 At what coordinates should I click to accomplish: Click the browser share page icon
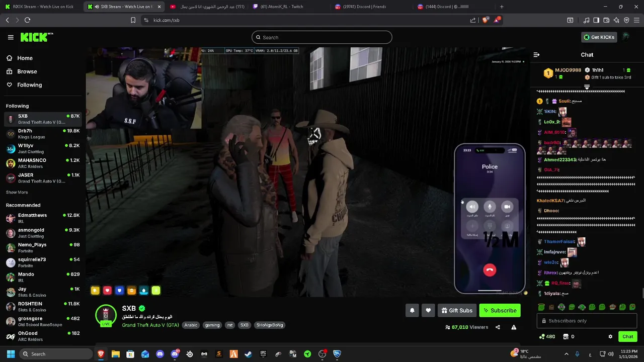pos(473,20)
